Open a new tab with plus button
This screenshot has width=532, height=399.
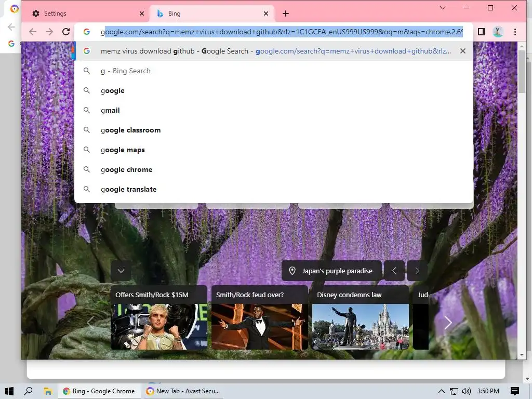(286, 14)
